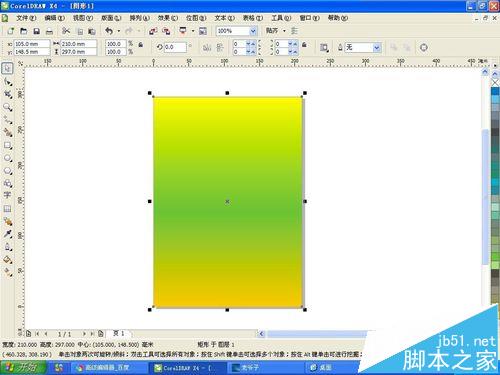Create a new document from toolbar
Image resolution: width=500 pixels, height=375 pixels.
tap(10, 31)
